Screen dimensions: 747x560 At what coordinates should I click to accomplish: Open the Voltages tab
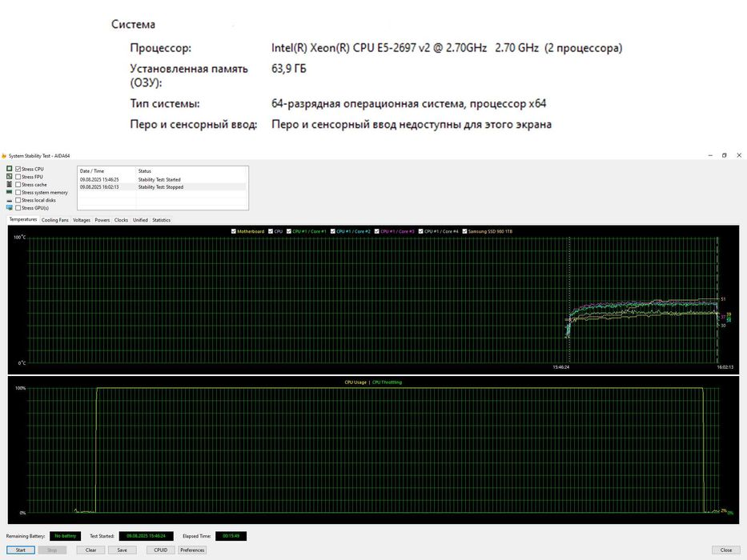82,220
